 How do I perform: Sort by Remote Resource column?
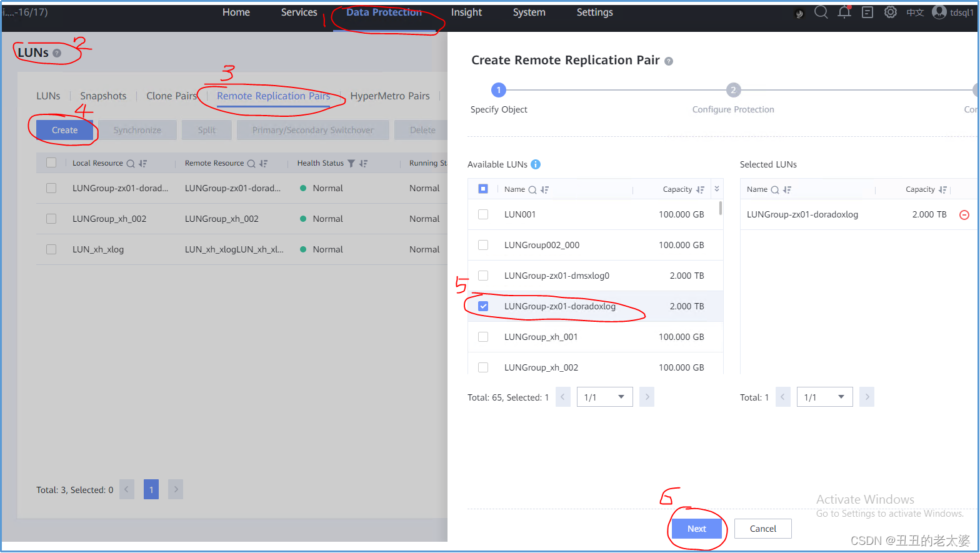(263, 164)
